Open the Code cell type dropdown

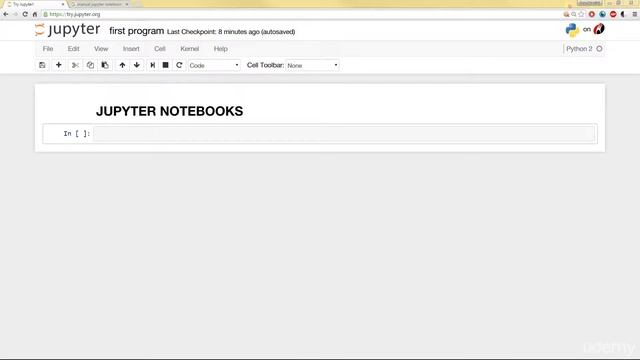214,65
